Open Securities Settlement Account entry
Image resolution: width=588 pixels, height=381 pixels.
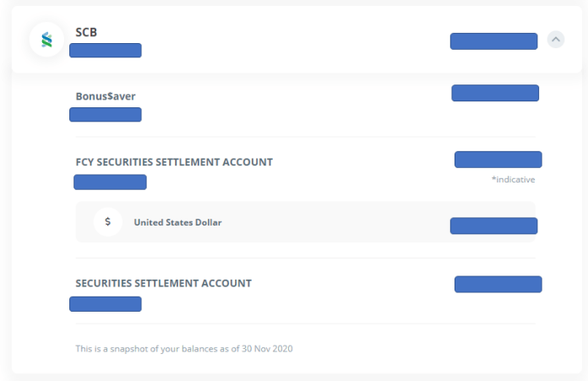tap(164, 283)
